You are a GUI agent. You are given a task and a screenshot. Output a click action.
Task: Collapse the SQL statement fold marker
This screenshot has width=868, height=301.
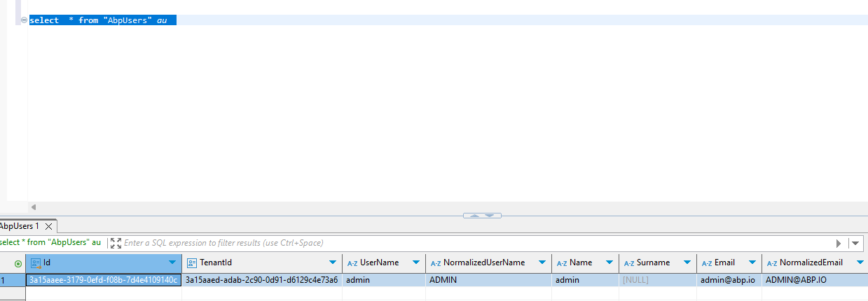(25, 20)
